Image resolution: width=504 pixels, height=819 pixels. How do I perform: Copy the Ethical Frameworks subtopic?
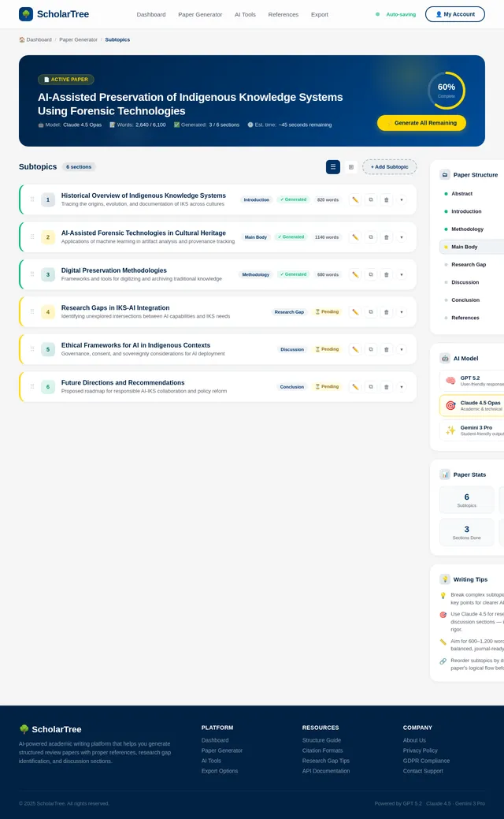click(x=371, y=349)
